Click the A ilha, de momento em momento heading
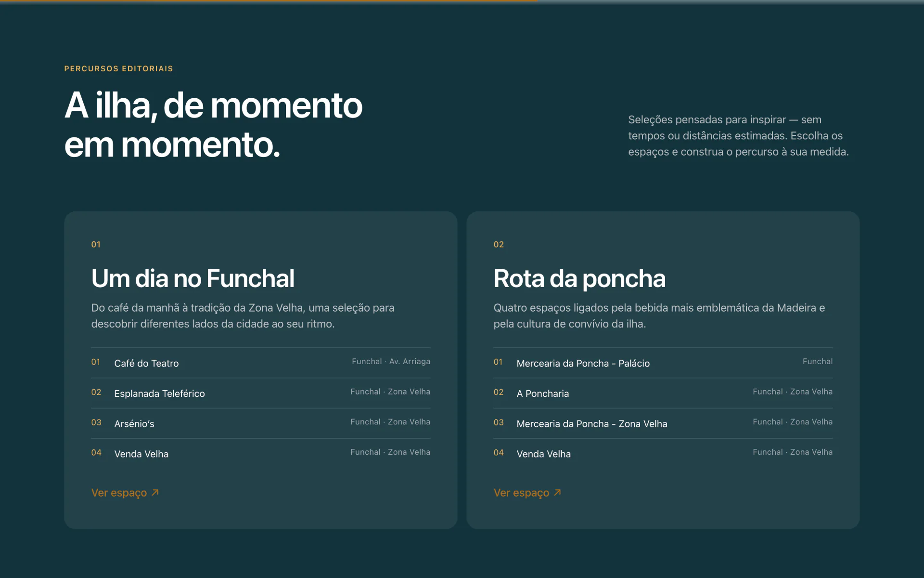This screenshot has height=578, width=924. click(213, 125)
